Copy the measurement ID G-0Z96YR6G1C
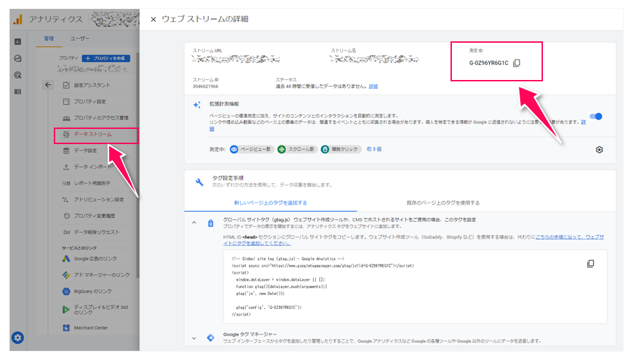 tap(517, 63)
